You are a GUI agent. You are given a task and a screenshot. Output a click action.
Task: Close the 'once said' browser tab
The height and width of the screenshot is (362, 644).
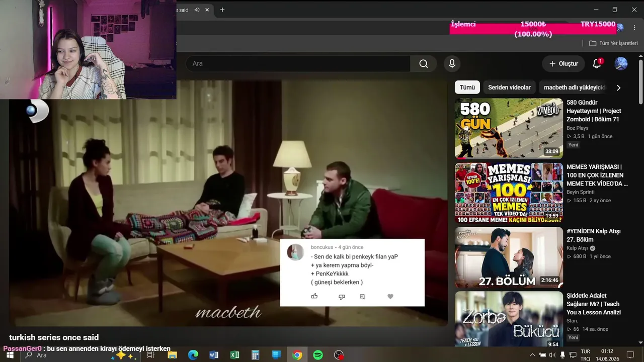coord(207,10)
